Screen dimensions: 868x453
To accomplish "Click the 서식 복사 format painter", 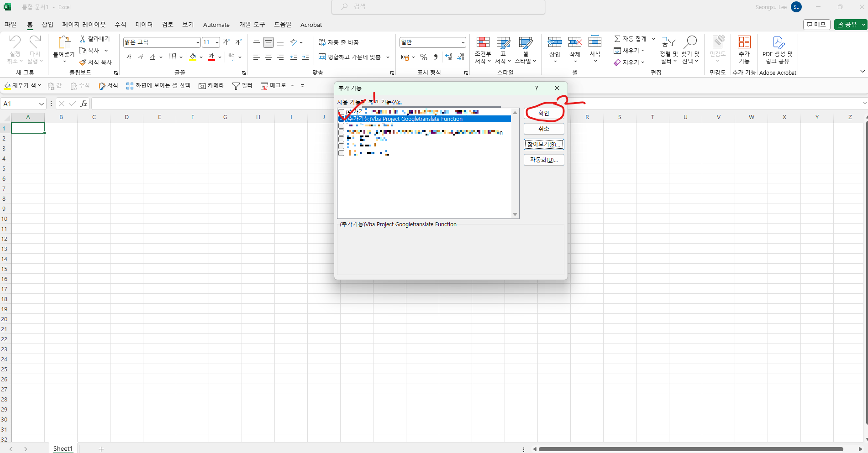I will tap(95, 62).
